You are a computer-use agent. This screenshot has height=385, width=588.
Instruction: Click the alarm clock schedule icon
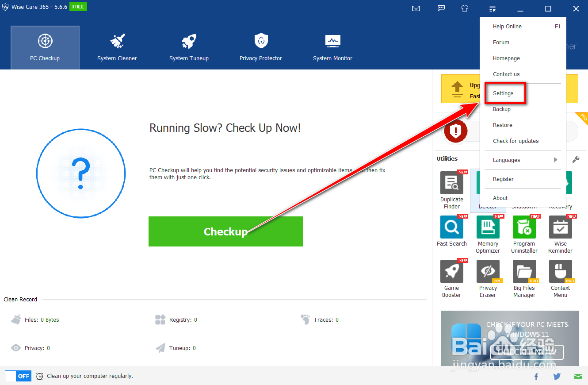[39, 376]
